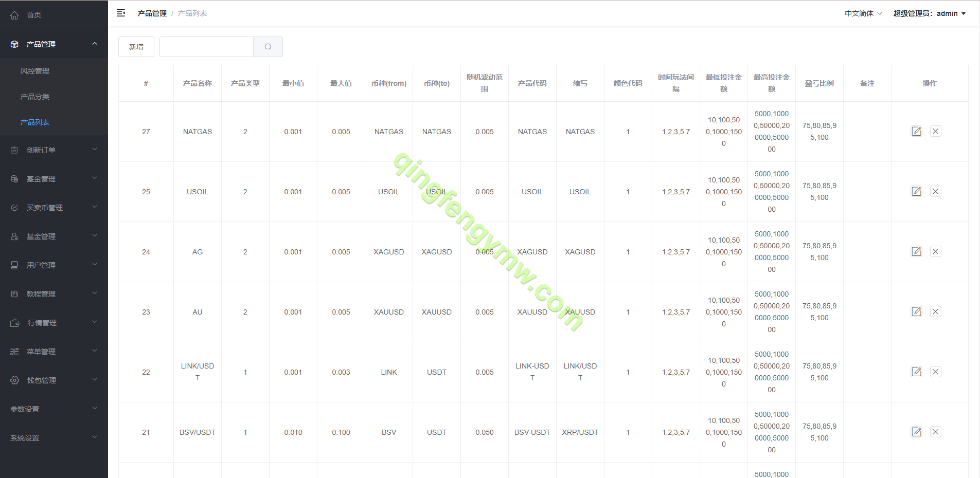
Task: Click the icon beside 买卖币管理
Action: [x=14, y=208]
